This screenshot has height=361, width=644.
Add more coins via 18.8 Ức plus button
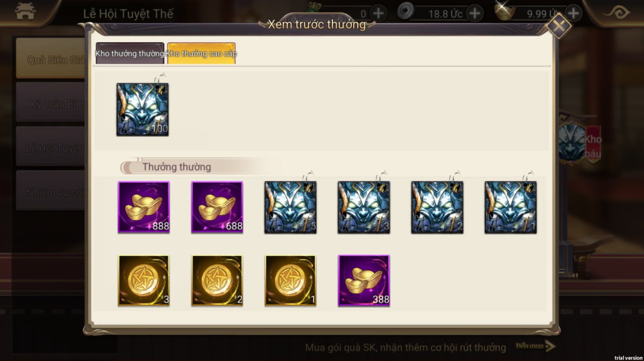pyautogui.click(x=474, y=14)
